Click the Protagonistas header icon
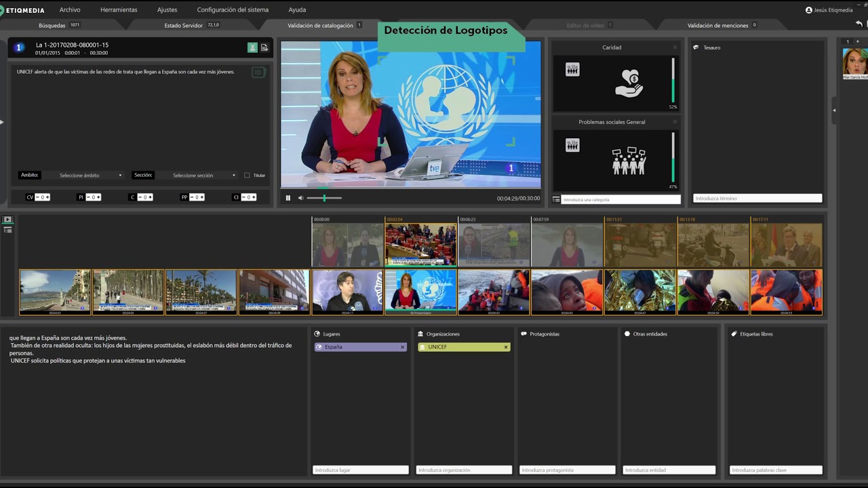Viewport: 868px width, 488px height. pos(524,333)
